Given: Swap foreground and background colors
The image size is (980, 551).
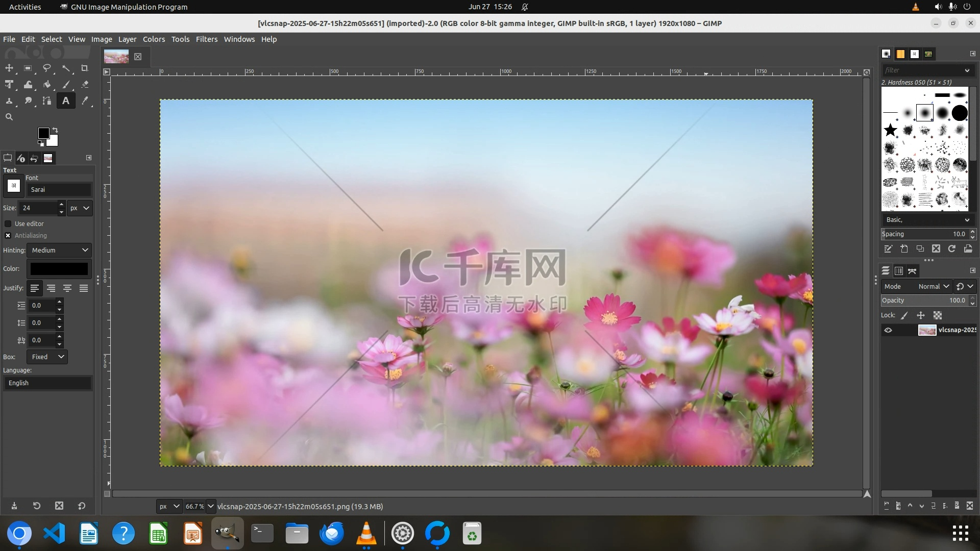Looking at the screenshot, I should [55, 130].
